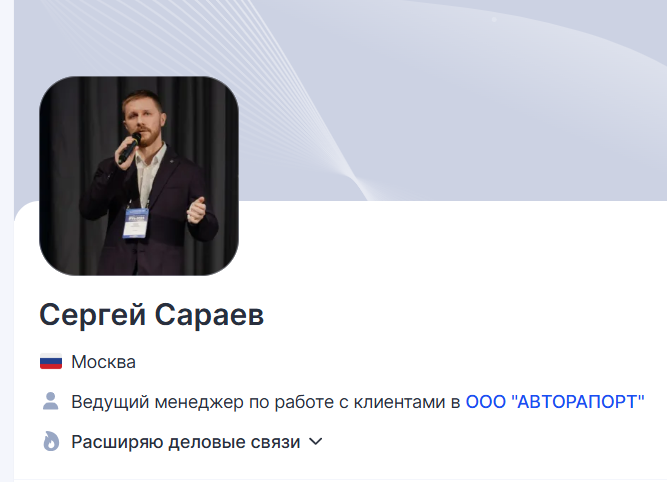Screen dimensions: 667x482
Task: Click the blue ООО text before "АВТОРАПОРТ"
Action: click(x=485, y=402)
